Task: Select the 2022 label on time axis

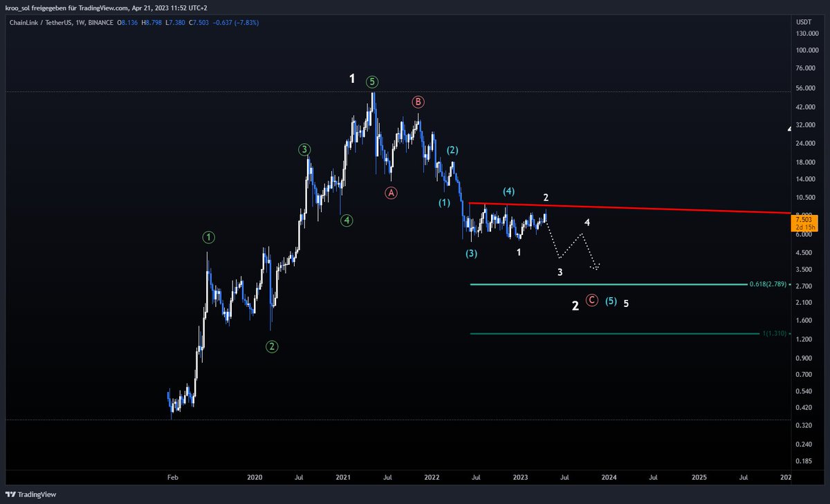Action: pos(432,477)
